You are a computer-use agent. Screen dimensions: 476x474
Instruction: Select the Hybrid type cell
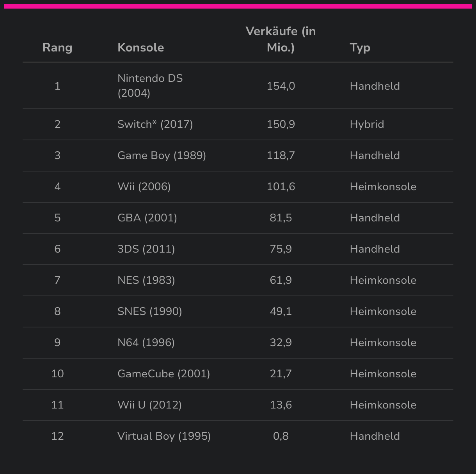coord(367,124)
